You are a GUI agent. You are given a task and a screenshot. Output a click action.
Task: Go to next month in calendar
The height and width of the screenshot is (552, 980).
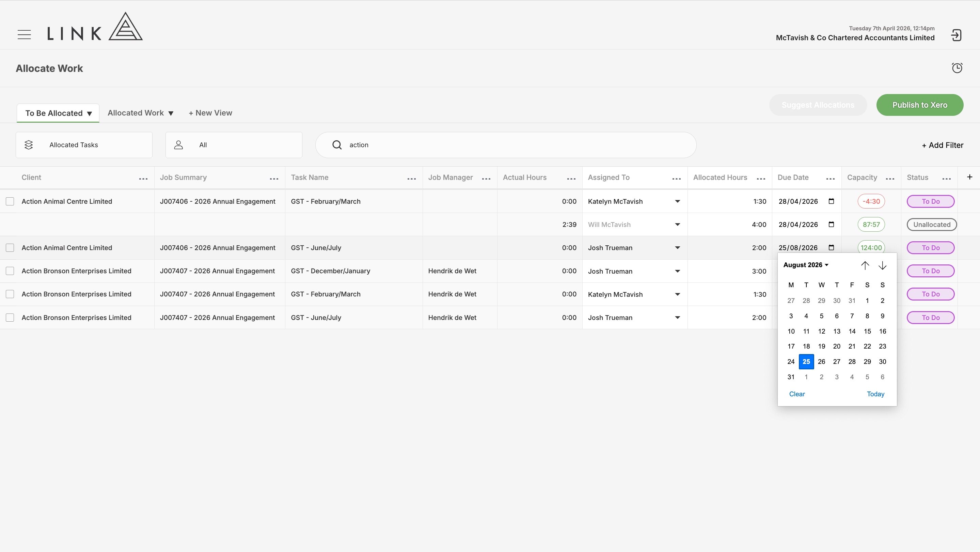click(x=883, y=265)
